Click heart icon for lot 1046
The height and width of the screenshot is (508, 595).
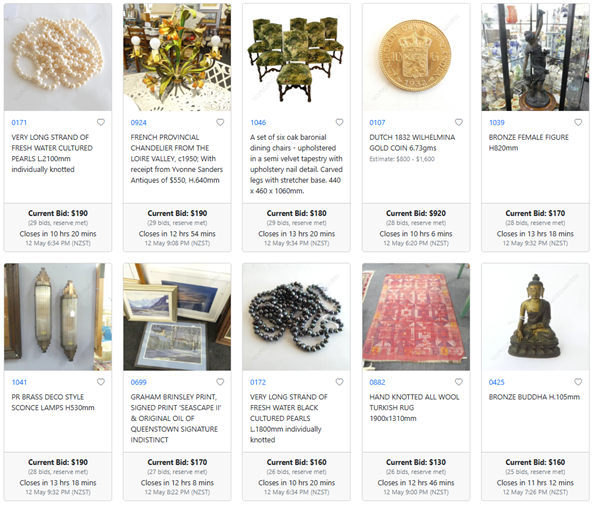339,122
